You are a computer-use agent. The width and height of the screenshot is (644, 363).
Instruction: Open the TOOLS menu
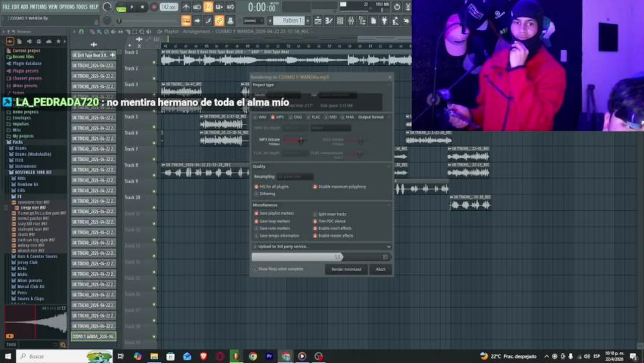82,7
